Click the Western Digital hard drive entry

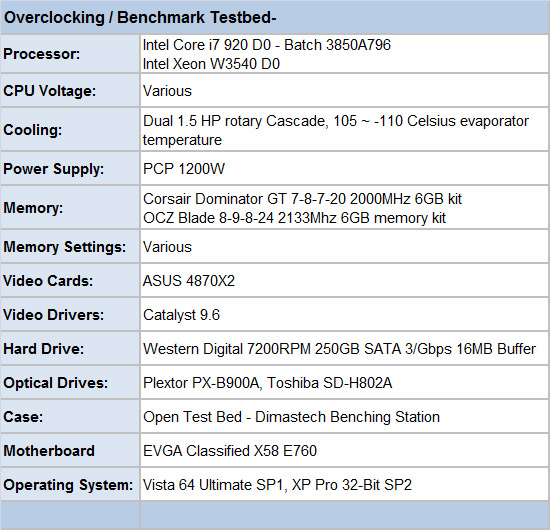click(x=339, y=349)
